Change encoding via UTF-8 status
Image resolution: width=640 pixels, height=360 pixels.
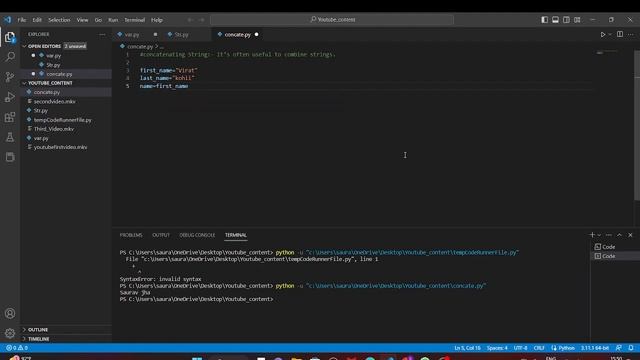pyautogui.click(x=520, y=348)
